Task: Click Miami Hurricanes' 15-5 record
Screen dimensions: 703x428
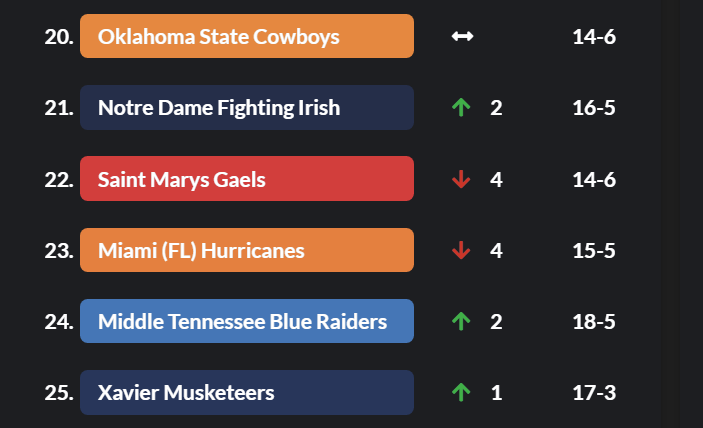Action: 594,250
